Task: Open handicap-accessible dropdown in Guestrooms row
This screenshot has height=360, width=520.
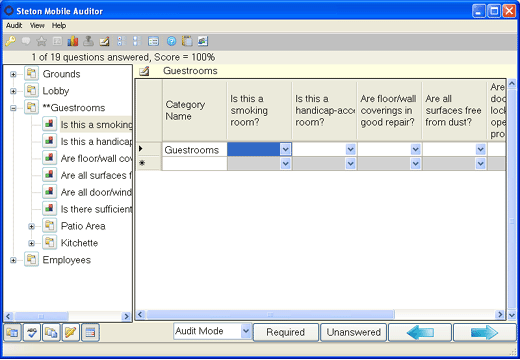Action: click(350, 149)
